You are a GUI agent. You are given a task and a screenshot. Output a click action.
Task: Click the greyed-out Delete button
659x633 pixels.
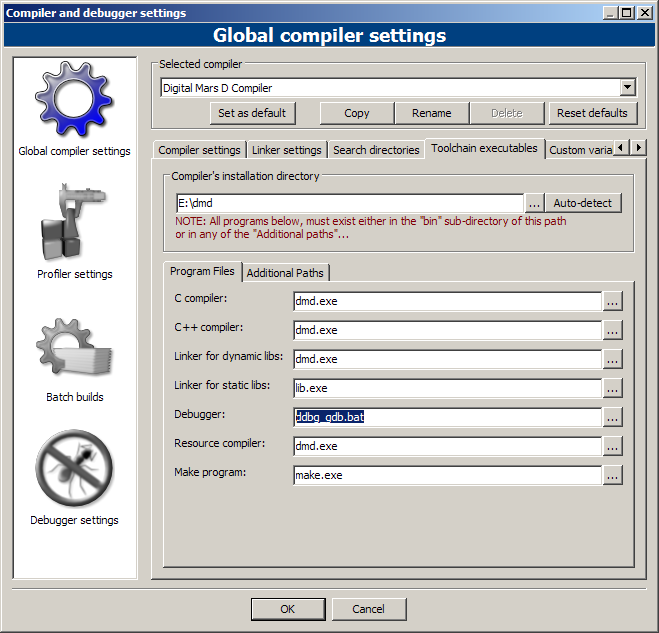pyautogui.click(x=507, y=113)
